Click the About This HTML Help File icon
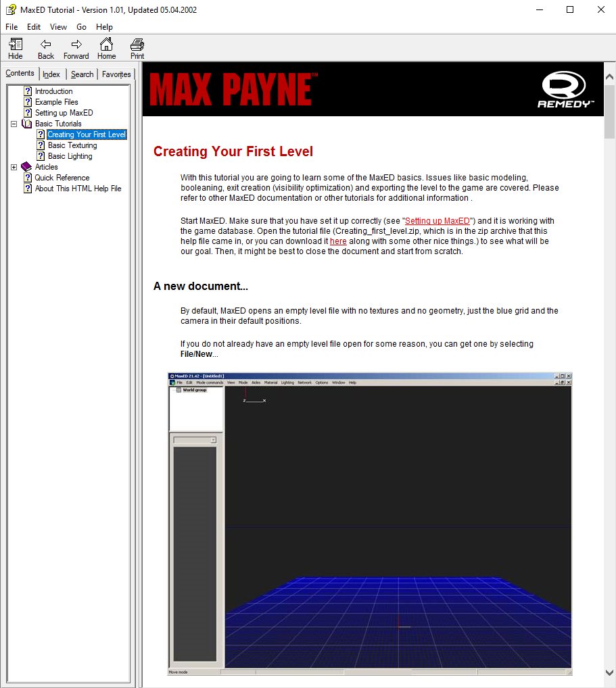616x688 pixels. click(28, 189)
